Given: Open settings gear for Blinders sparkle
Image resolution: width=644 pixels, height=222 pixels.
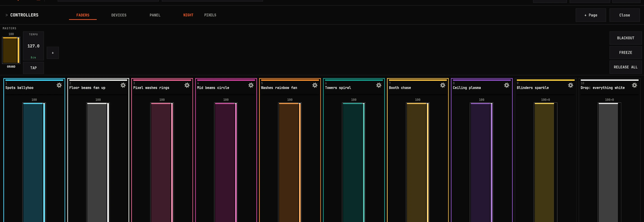Looking at the screenshot, I should pyautogui.click(x=570, y=85).
